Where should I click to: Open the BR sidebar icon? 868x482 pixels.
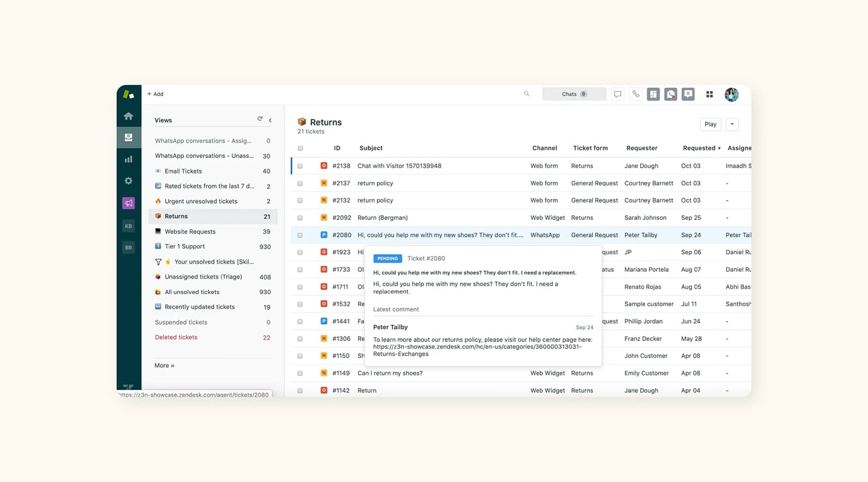(x=128, y=248)
